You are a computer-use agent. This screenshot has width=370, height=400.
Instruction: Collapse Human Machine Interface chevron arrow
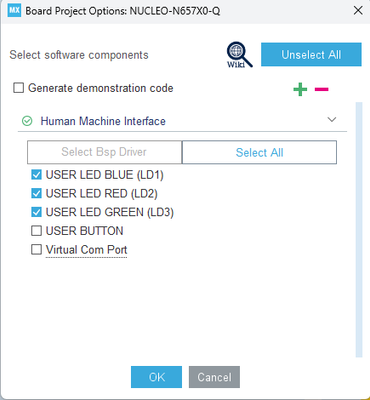point(332,120)
